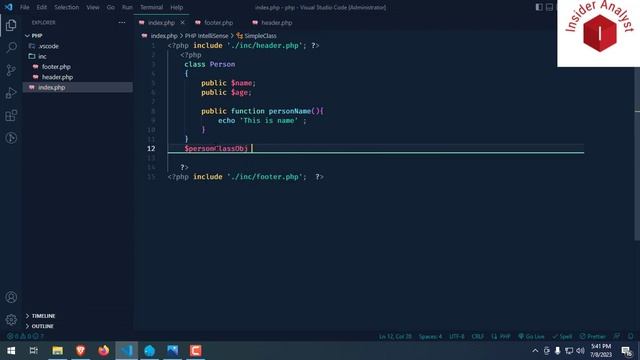Open errors and warnings in status bar
Viewport: 640px width, 360px height.
pos(25,336)
